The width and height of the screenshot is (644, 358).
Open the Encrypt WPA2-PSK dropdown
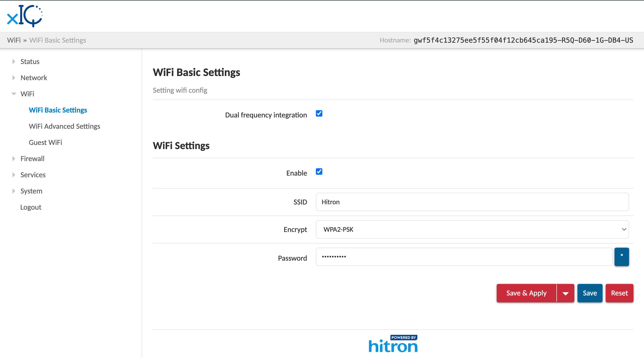(x=472, y=229)
